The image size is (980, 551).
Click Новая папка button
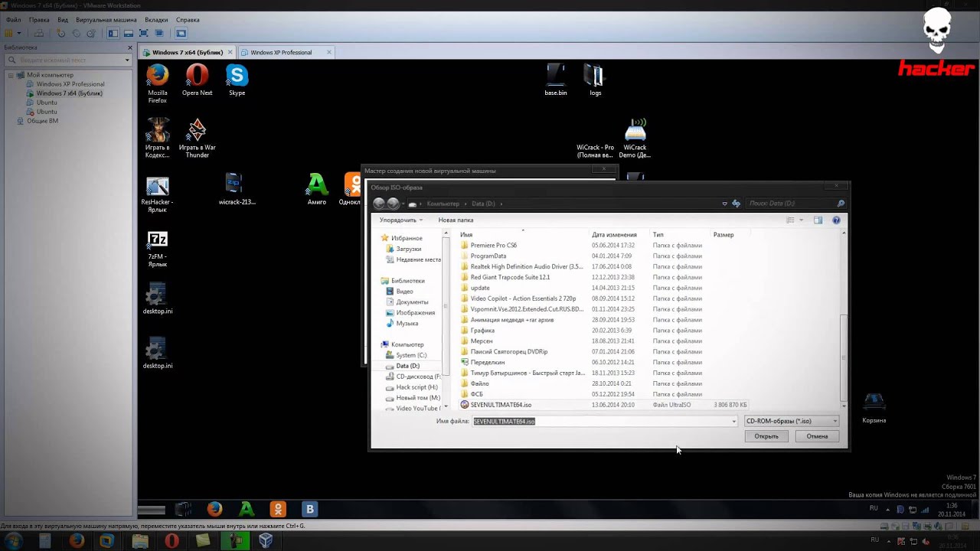456,220
